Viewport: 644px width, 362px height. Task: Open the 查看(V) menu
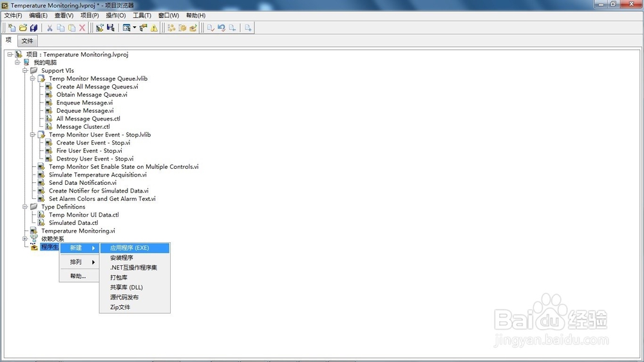[64, 15]
